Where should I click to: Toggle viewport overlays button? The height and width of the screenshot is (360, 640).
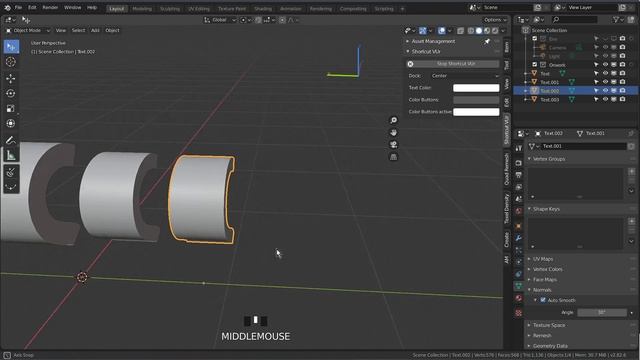point(442,31)
